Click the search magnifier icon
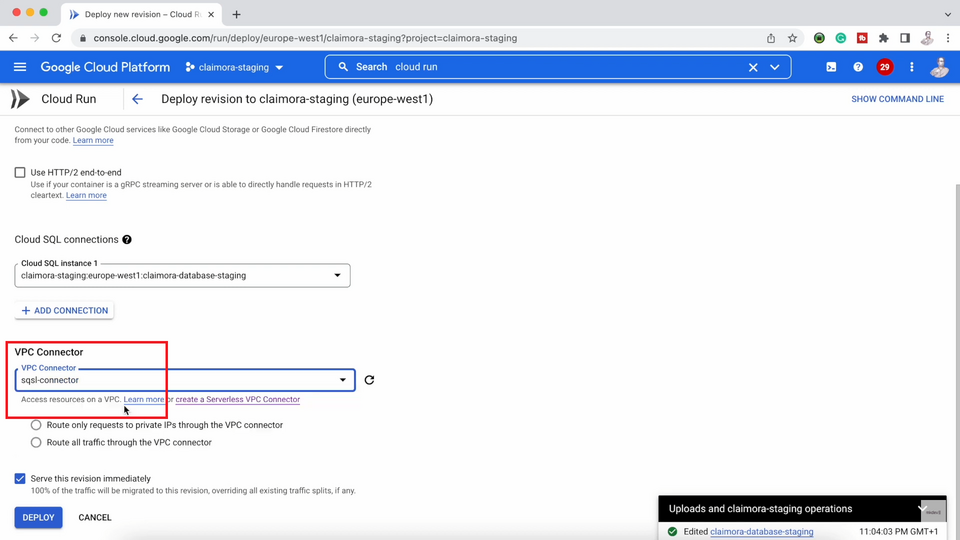The height and width of the screenshot is (540, 960). pyautogui.click(x=343, y=67)
